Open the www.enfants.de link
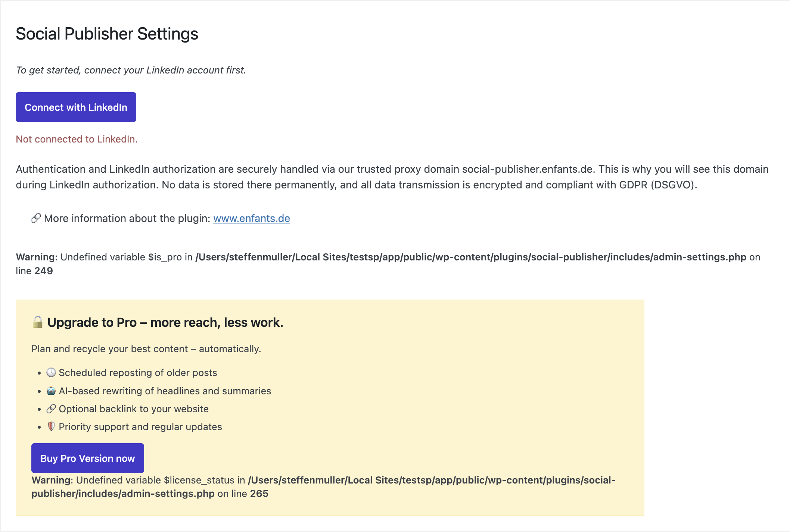The image size is (790, 532). tap(251, 218)
